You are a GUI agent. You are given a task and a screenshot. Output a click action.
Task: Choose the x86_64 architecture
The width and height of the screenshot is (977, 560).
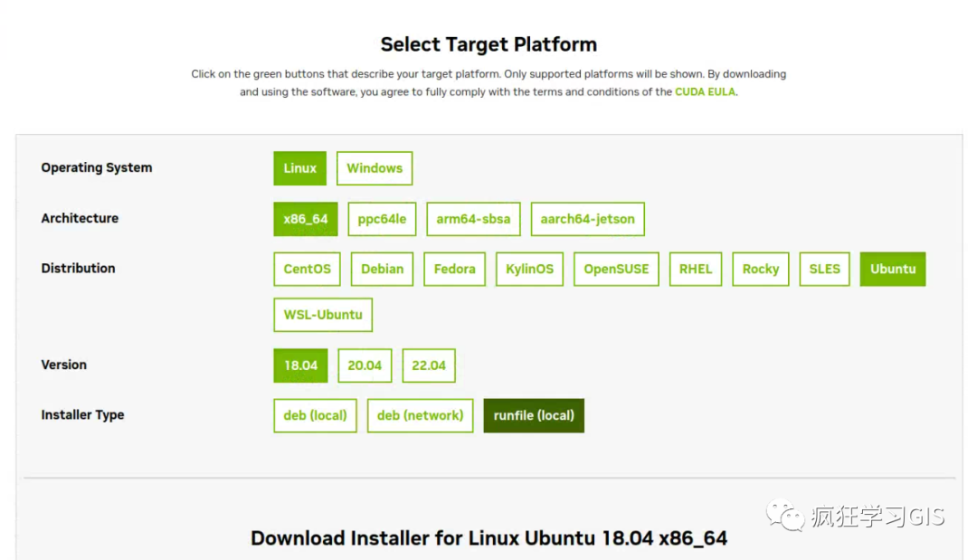point(305,218)
